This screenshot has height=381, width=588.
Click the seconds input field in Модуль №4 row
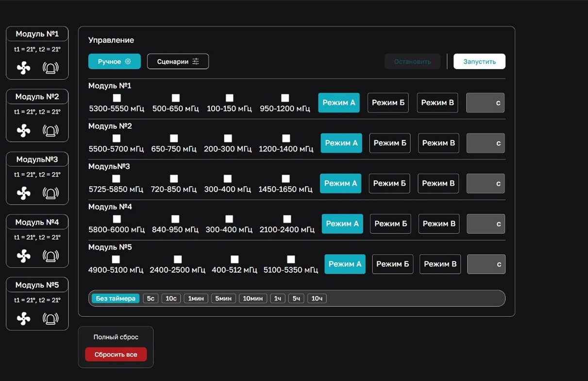point(486,224)
